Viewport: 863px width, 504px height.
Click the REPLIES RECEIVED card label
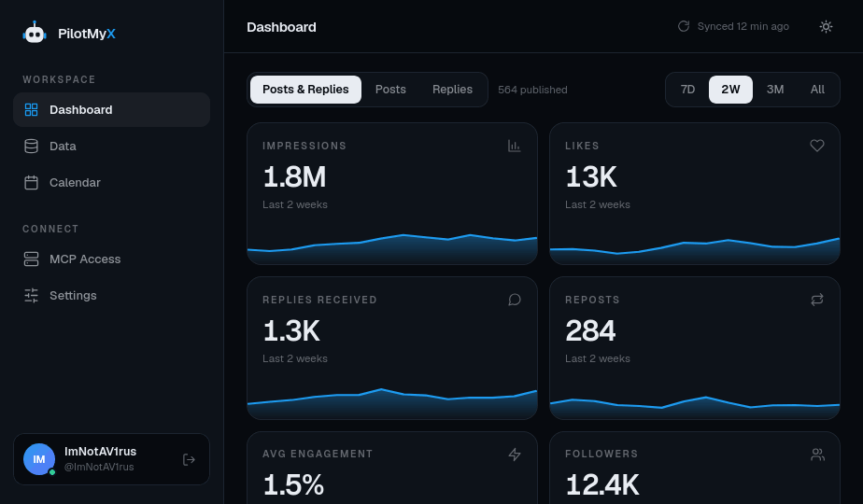[x=319, y=300]
